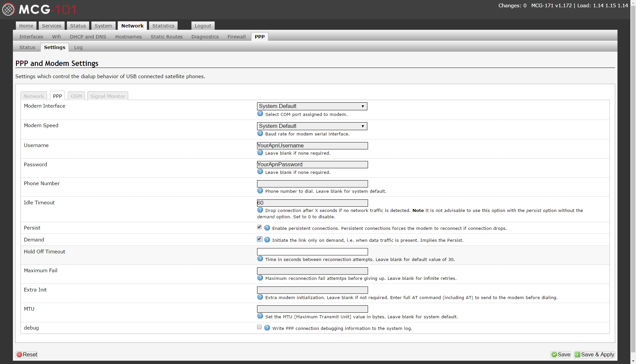This screenshot has height=364, width=636.
Task: Open the Wifi submenu
Action: pos(56,37)
